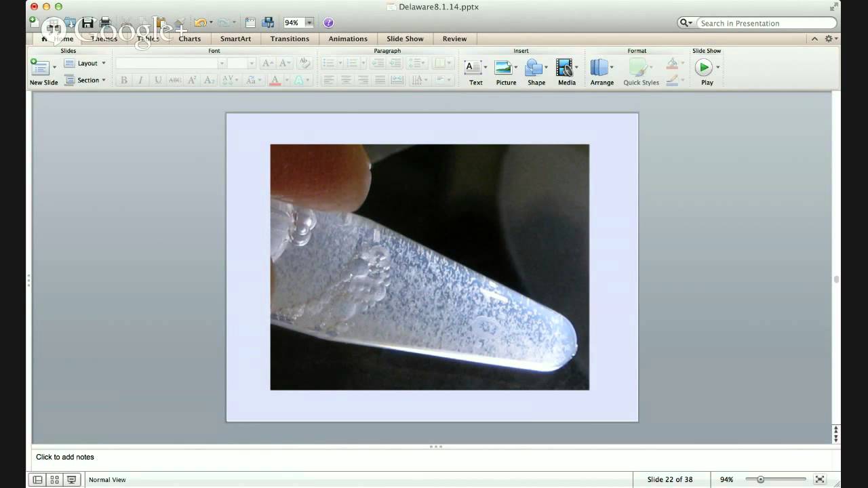The image size is (868, 488).
Task: Click the shape Fill paint bucket icon
Action: click(x=672, y=64)
